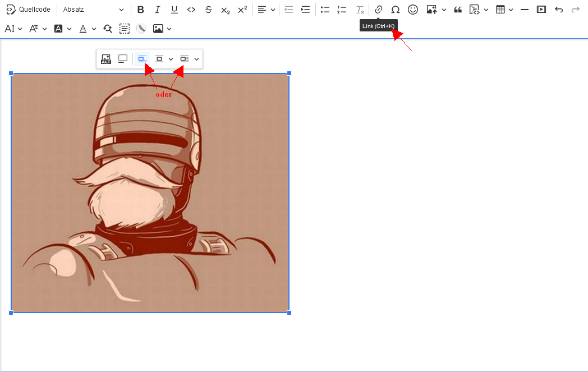Expand the centered image style dropdown arrow

tap(171, 59)
